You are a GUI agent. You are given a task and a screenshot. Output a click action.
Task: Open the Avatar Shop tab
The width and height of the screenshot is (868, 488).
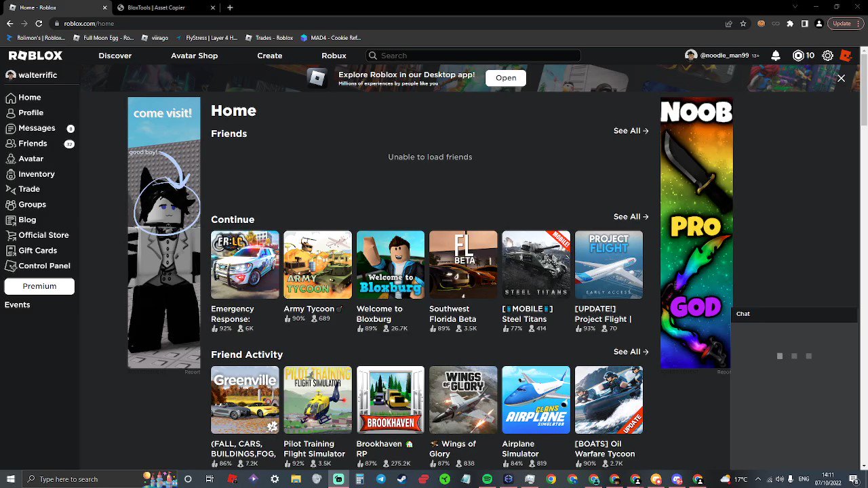tap(195, 56)
